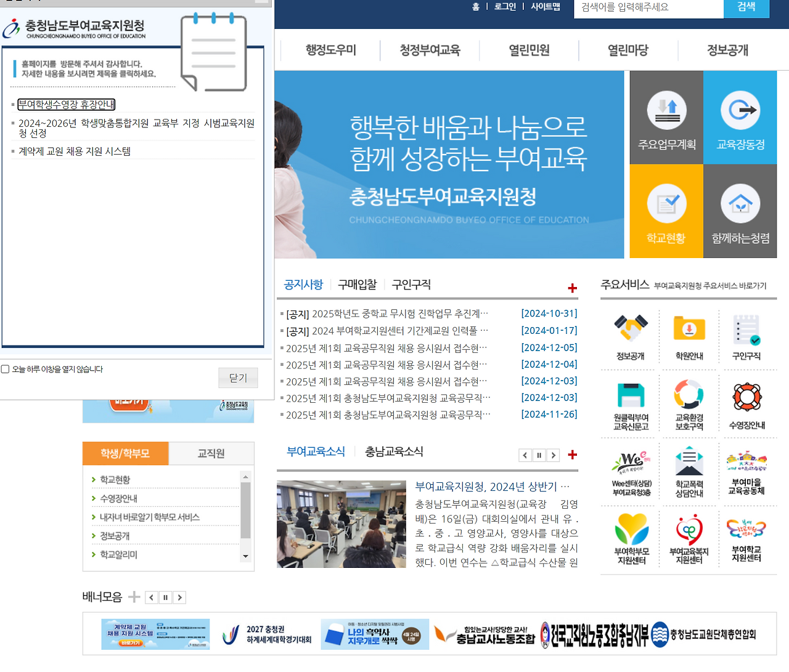The width and height of the screenshot is (789, 672).
Task: Open the 로그인 link
Action: pos(504,7)
